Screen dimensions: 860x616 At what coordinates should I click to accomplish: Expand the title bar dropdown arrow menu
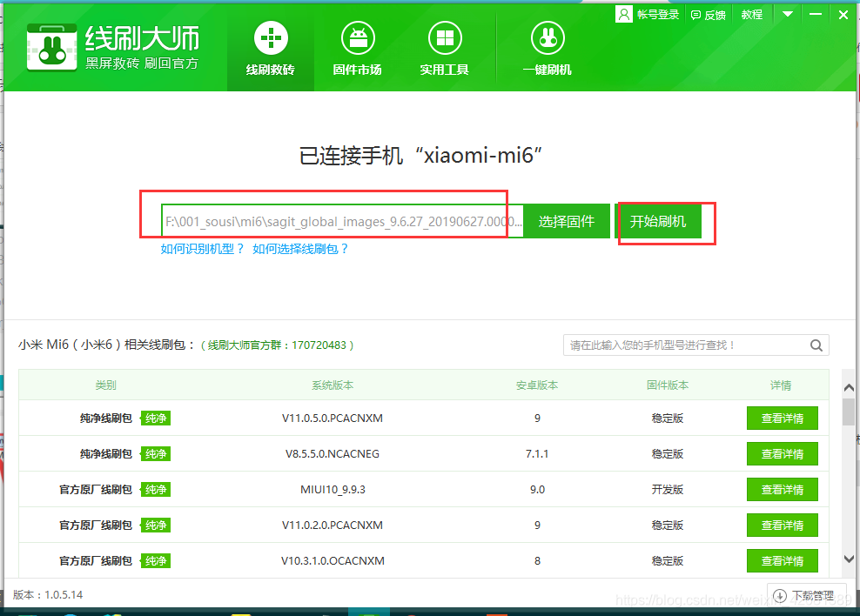pos(788,14)
